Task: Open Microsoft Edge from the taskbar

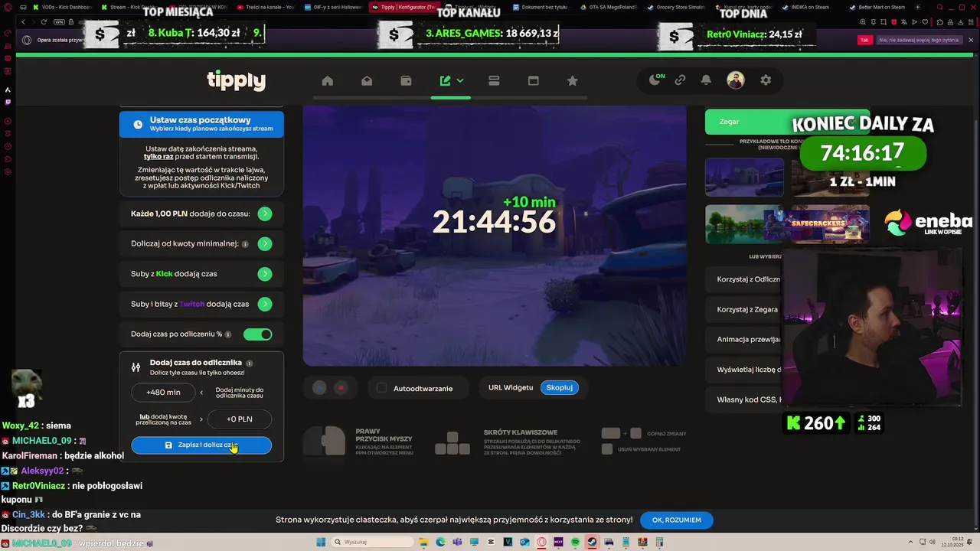Action: [440, 542]
